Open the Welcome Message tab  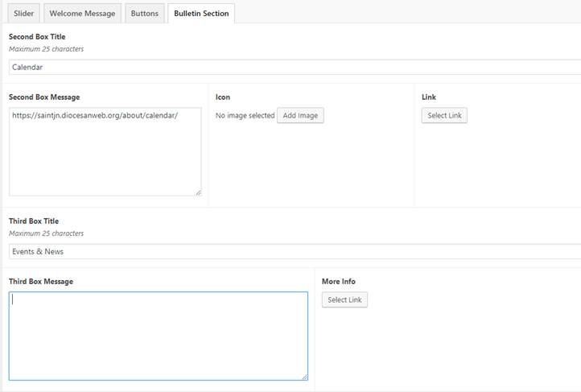82,14
